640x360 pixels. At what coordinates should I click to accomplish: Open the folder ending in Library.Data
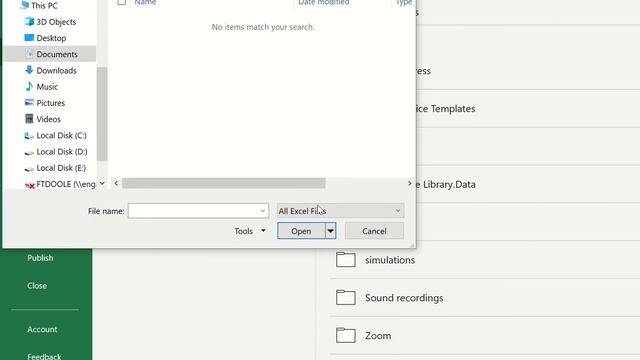pos(446,184)
